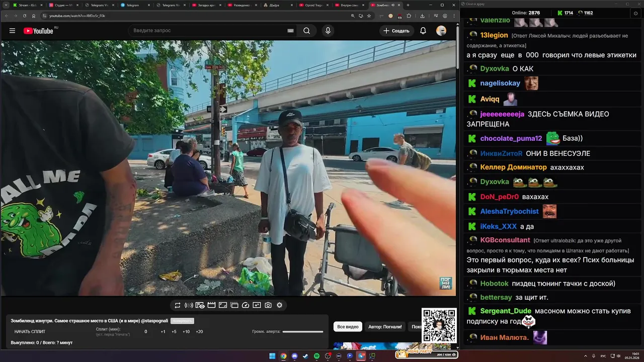Click username 'AleshaTrybochist' in chat

pos(509,211)
